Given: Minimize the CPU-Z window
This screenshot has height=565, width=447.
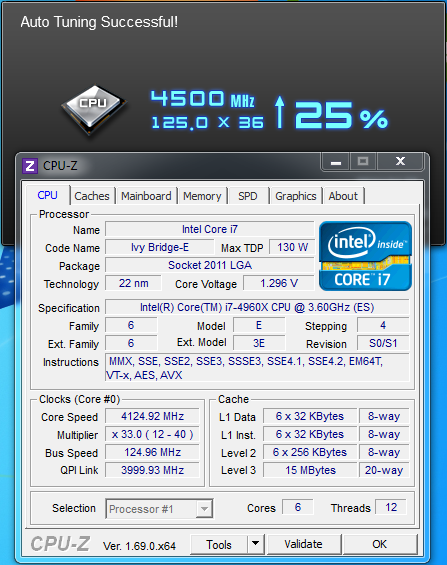Looking at the screenshot, I should [335, 162].
